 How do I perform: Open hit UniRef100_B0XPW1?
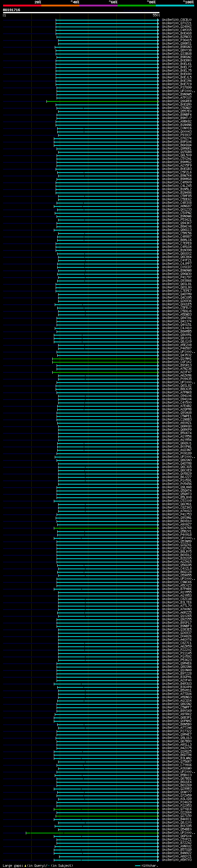tap(176, 446)
